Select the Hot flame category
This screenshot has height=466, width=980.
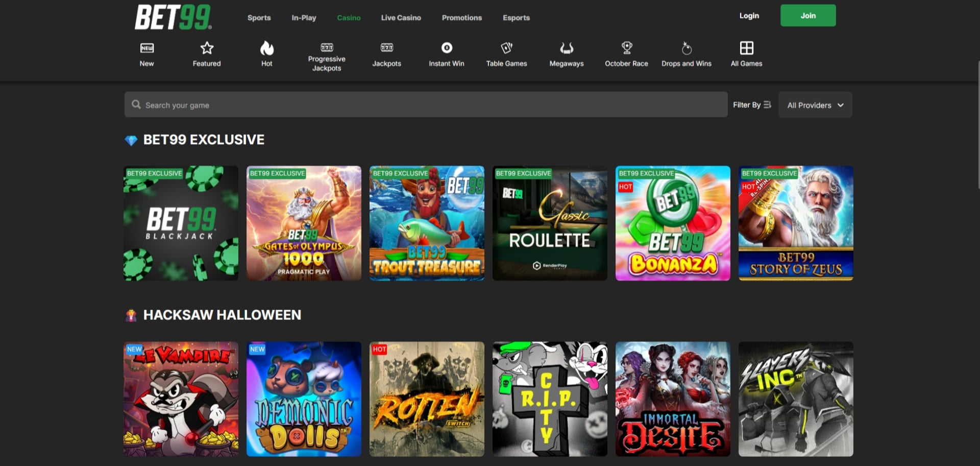pos(267,48)
